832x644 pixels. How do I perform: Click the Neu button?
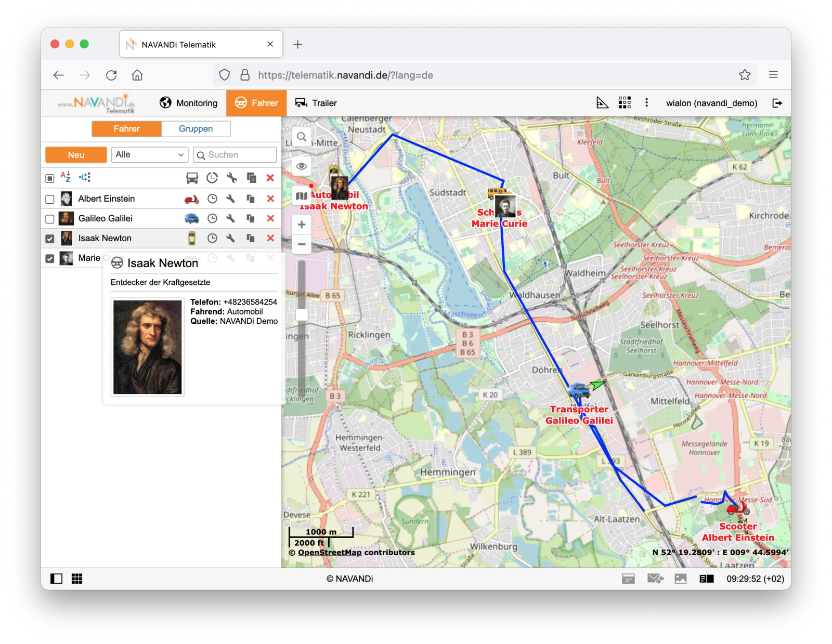pyautogui.click(x=76, y=155)
